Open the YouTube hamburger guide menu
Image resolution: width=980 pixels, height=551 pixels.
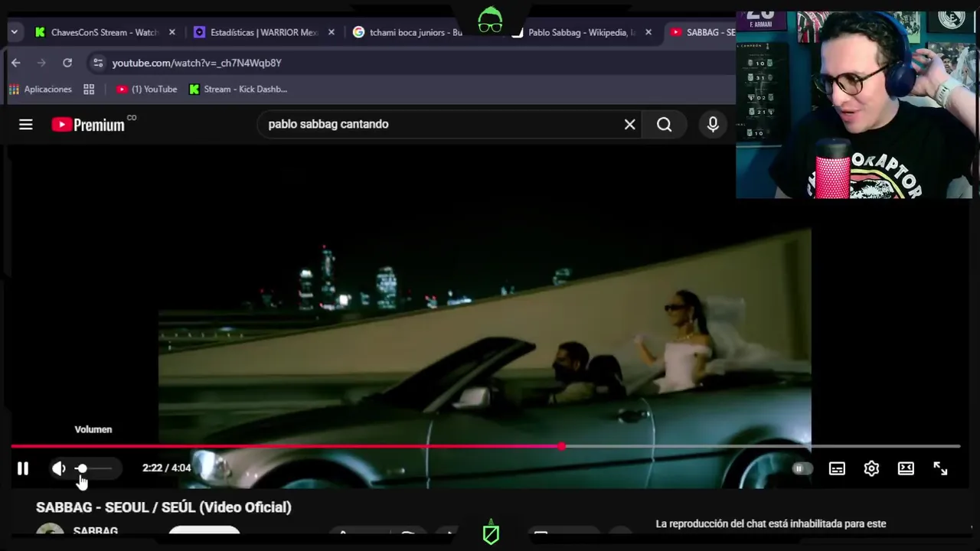[26, 124]
